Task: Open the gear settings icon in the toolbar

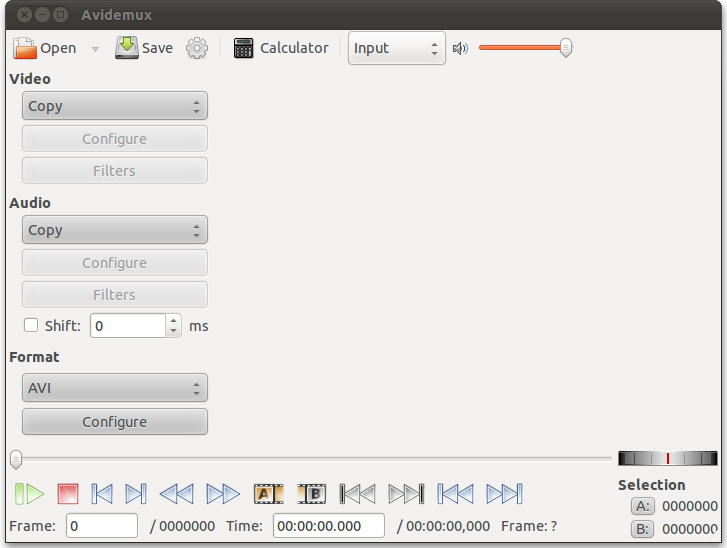Action: click(x=197, y=48)
